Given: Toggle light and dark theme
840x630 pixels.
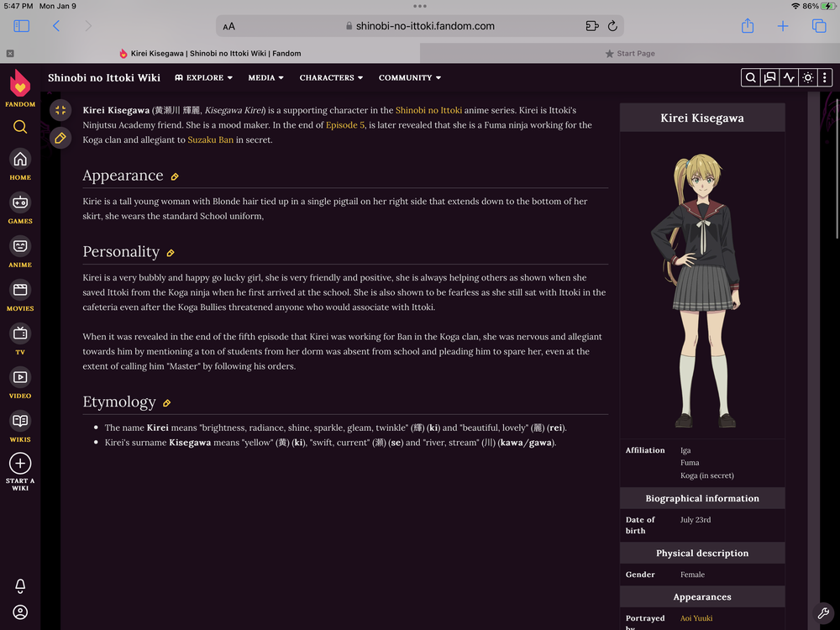Looking at the screenshot, I should pyautogui.click(x=808, y=77).
